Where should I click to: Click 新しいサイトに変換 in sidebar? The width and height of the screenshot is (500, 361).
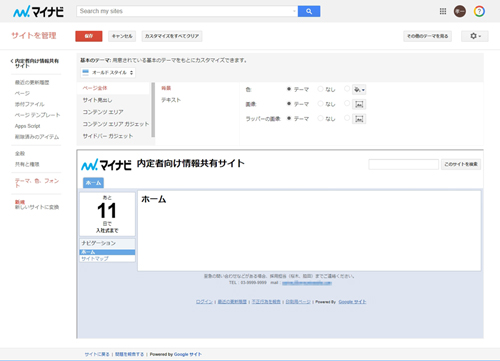(x=37, y=207)
